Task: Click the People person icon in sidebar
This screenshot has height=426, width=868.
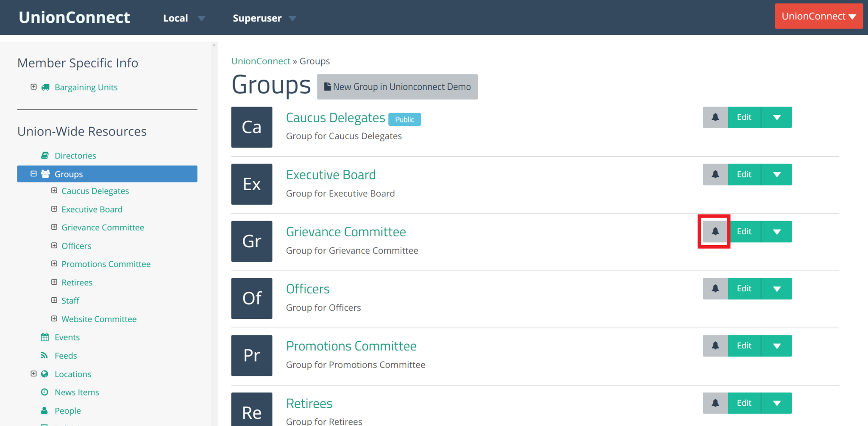Action: [x=45, y=410]
